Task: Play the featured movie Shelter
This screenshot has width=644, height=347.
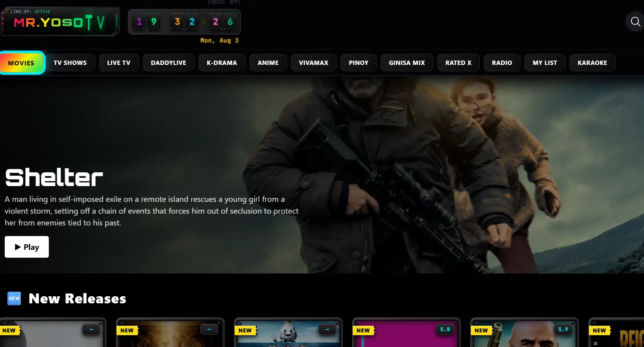Action: pos(27,247)
